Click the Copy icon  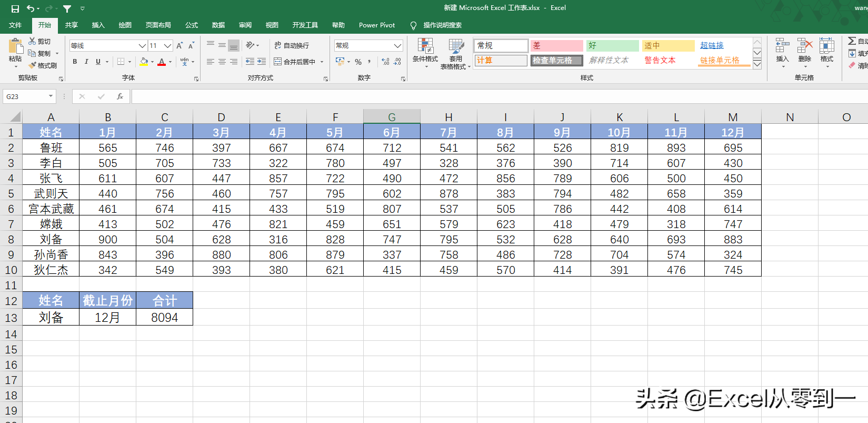coord(32,53)
